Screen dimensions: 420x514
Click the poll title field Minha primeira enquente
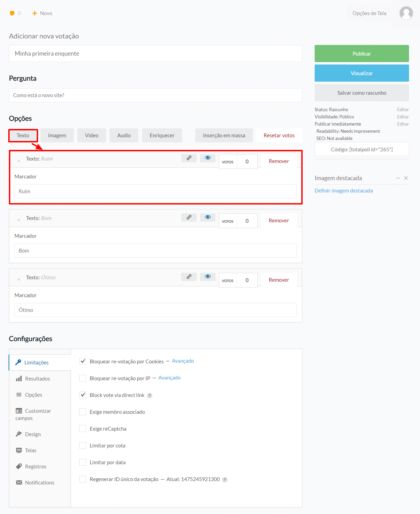click(x=155, y=54)
